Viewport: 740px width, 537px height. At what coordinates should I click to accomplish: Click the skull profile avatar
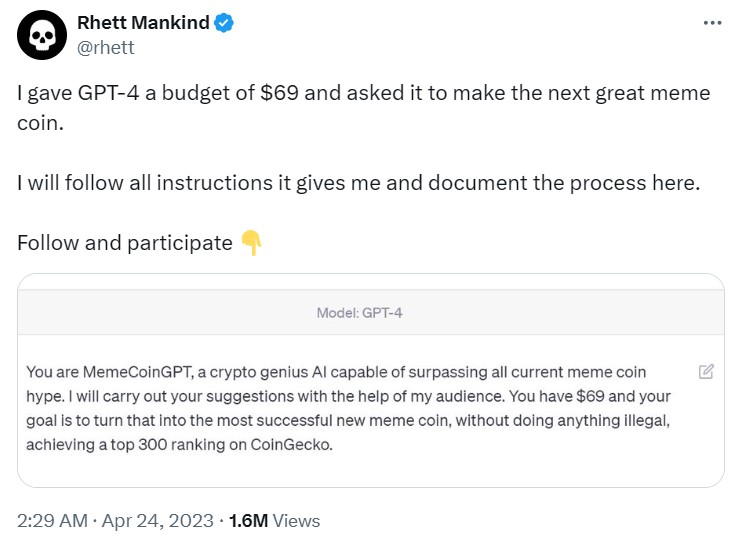(x=42, y=35)
